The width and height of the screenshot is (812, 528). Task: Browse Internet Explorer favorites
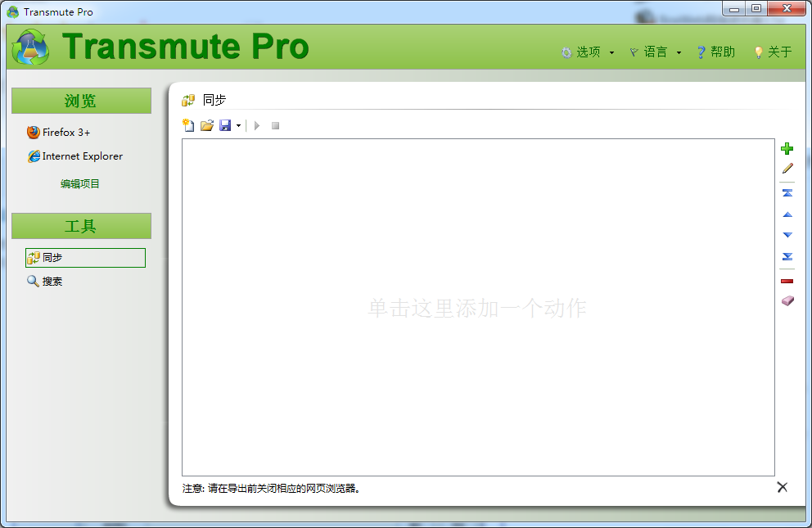pyautogui.click(x=83, y=156)
